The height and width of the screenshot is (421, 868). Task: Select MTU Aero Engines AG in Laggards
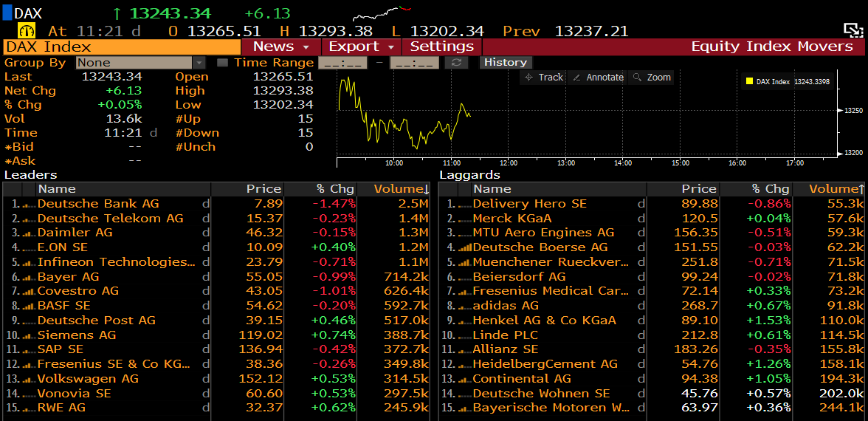[652, 233]
